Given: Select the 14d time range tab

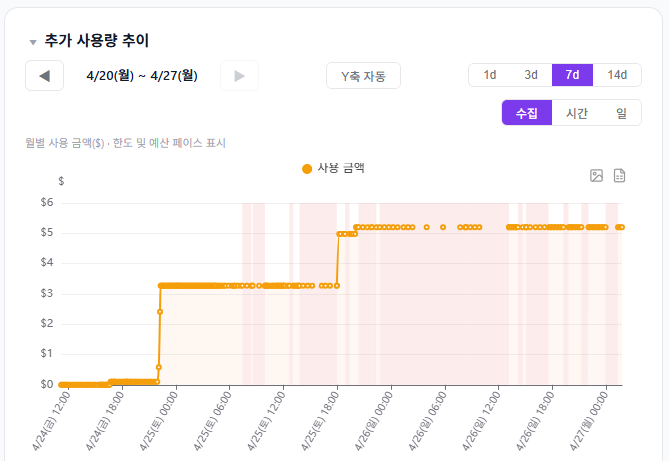Looking at the screenshot, I should tap(617, 75).
